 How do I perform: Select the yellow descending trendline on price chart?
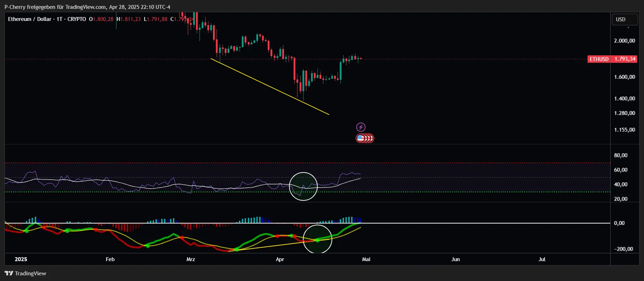click(270, 86)
